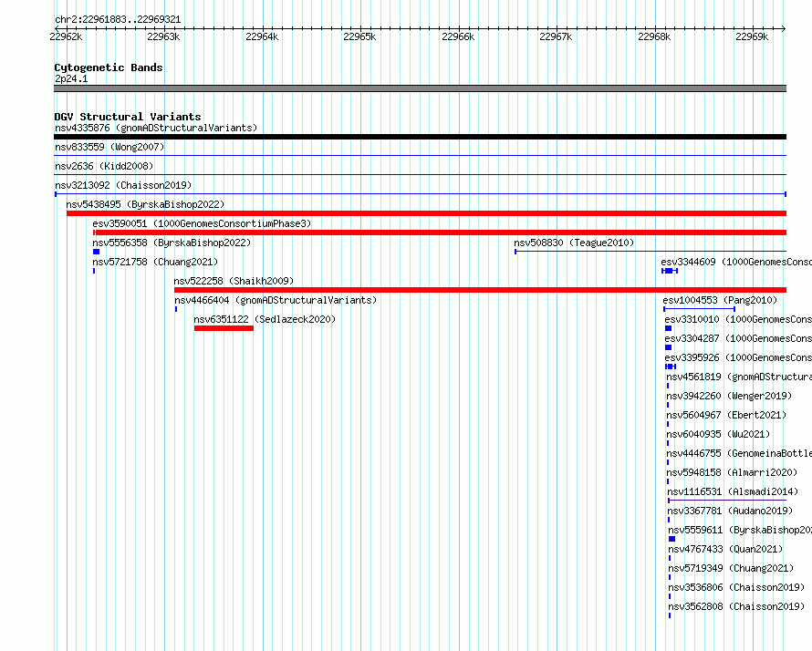Screen dimensions: 812x651
Task: Open the nsv2636 (Kidd2008) variant label
Action: point(104,166)
